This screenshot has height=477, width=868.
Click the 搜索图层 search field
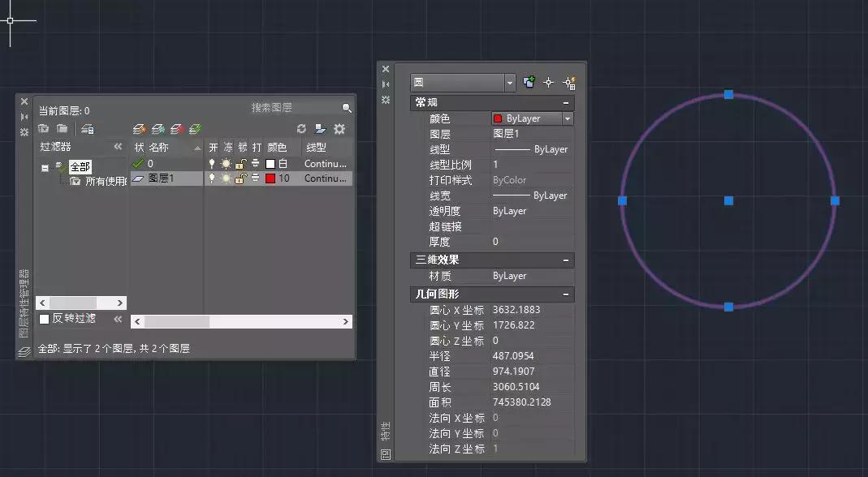tap(284, 107)
